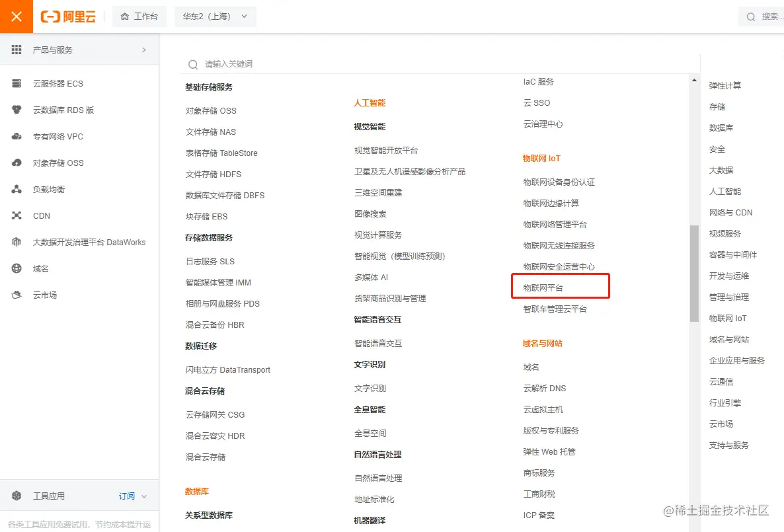Jump to 安全 category
The height and width of the screenshot is (532, 784).
click(x=717, y=149)
